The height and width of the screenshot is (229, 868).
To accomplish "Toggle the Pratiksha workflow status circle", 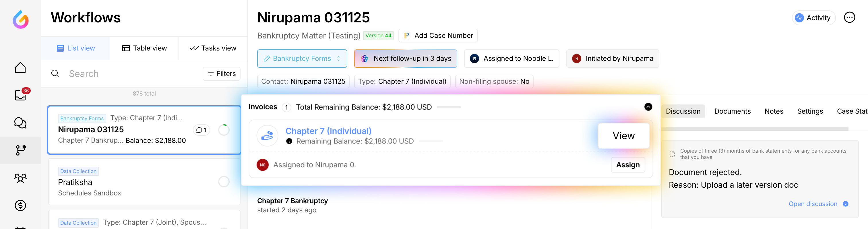I will pos(224,182).
